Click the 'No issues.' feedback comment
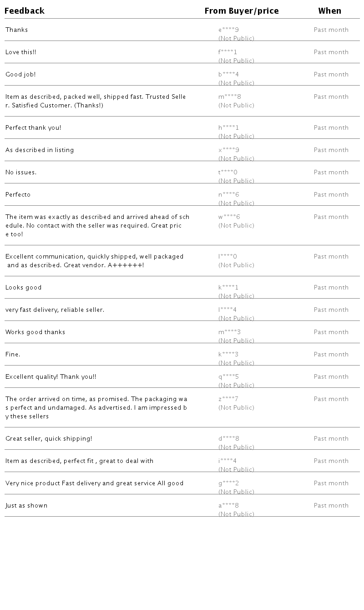This screenshot has height=610, width=364. (x=21, y=173)
